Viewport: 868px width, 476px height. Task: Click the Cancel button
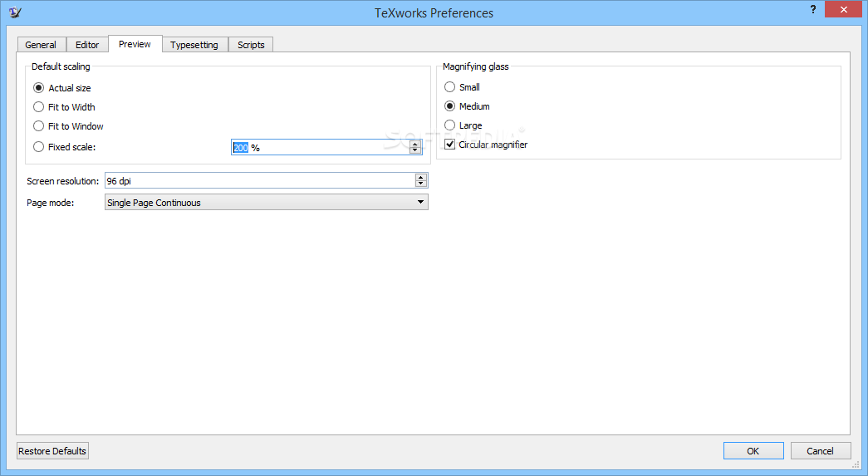pos(821,451)
